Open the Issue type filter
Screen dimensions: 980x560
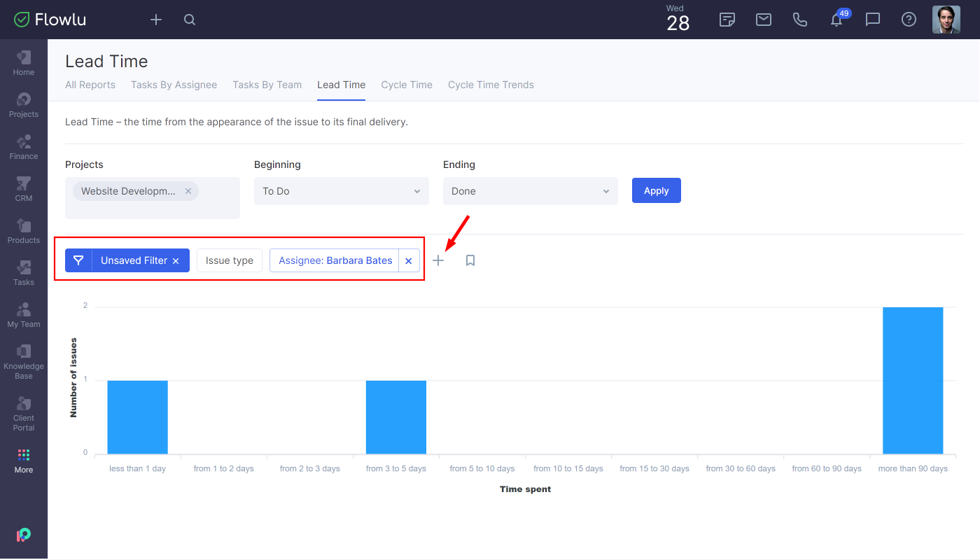click(x=230, y=260)
